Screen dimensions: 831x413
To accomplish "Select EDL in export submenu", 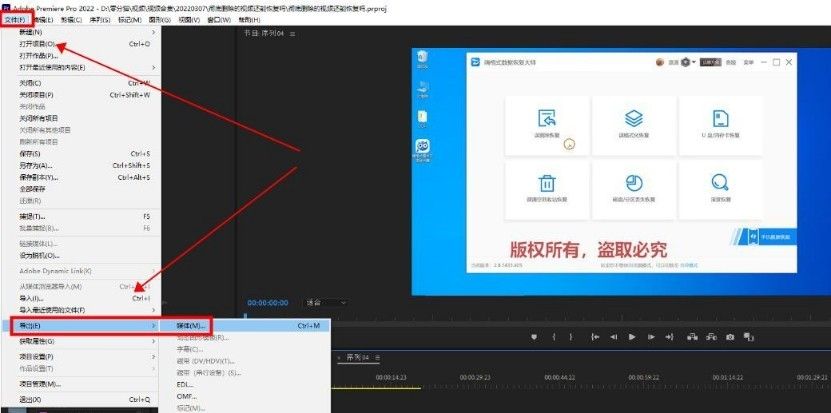I will coord(245,384).
